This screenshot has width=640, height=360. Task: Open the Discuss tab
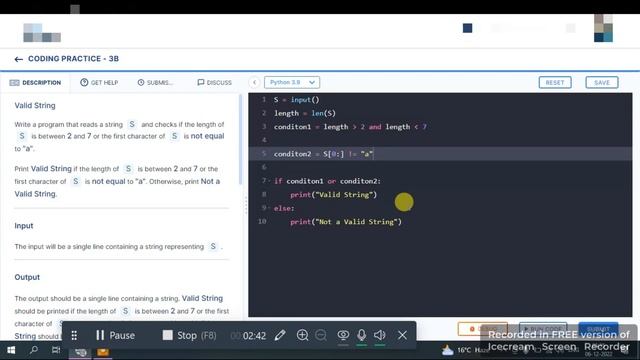[214, 82]
